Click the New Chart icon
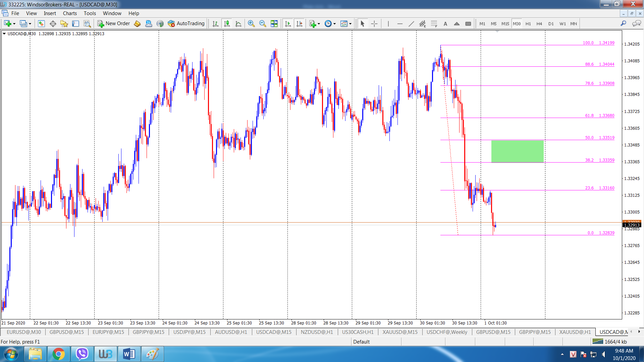The image size is (644, 362). pyautogui.click(x=7, y=23)
